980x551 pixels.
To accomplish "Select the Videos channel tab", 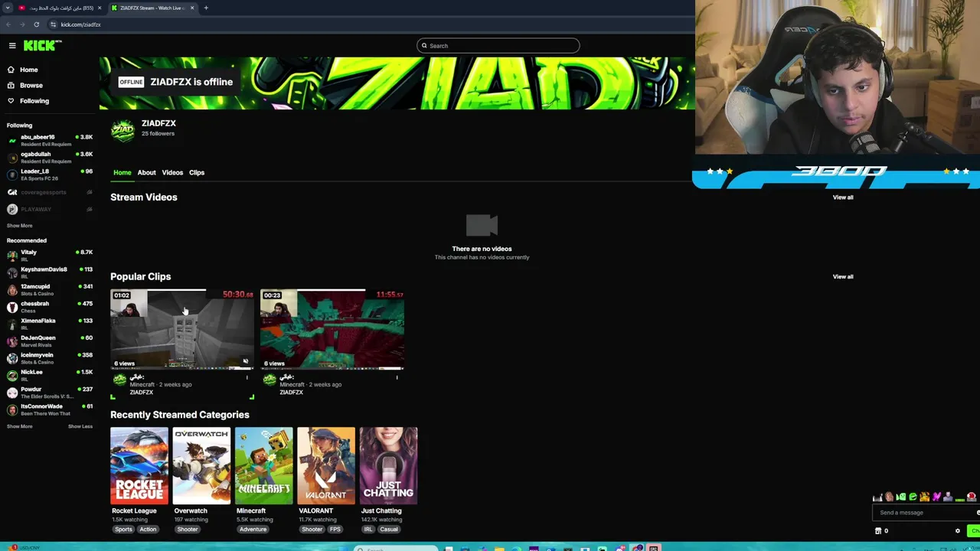I will (x=172, y=173).
